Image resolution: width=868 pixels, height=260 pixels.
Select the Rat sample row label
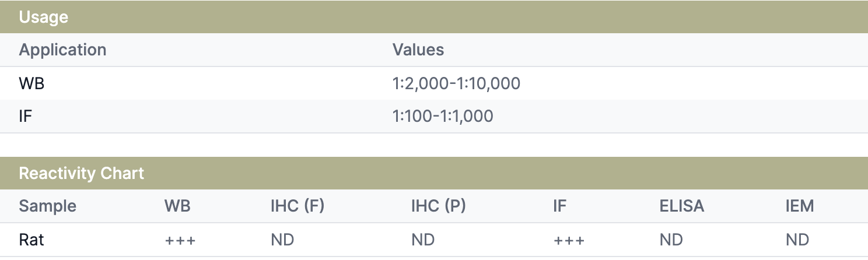(x=32, y=240)
